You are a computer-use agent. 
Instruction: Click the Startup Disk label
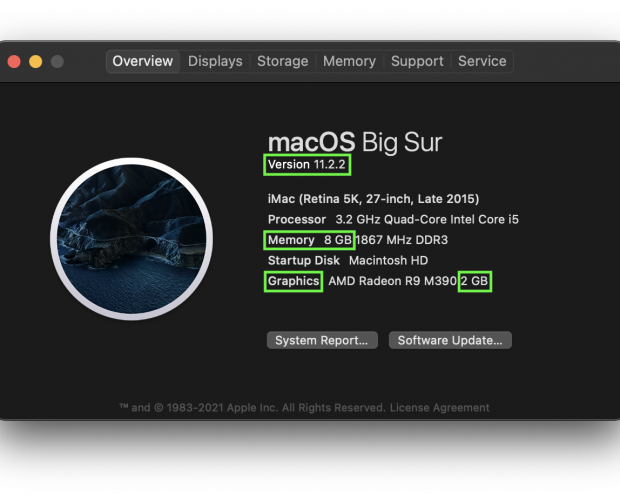click(304, 260)
